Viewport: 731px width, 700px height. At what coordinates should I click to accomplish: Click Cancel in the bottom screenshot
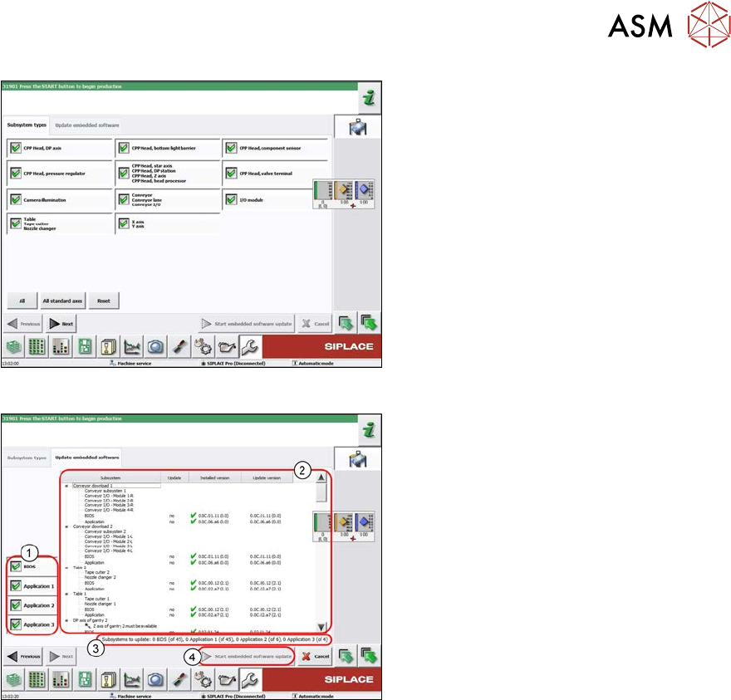click(x=315, y=656)
